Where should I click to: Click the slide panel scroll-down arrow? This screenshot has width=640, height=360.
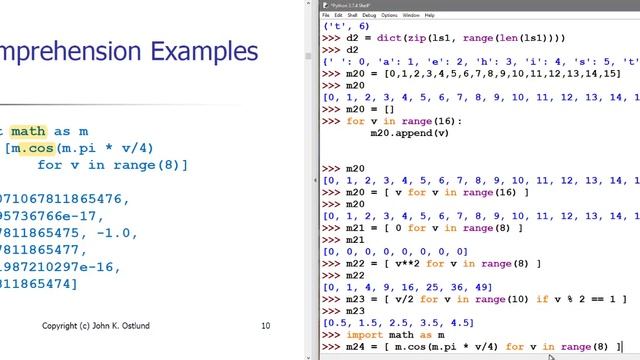(x=308, y=357)
